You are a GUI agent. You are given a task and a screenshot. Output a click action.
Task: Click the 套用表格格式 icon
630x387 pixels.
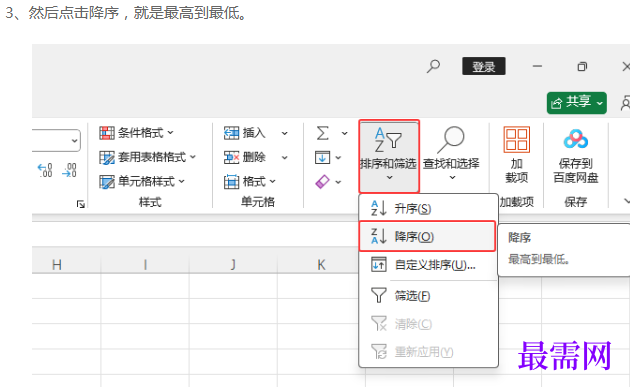click(x=107, y=158)
